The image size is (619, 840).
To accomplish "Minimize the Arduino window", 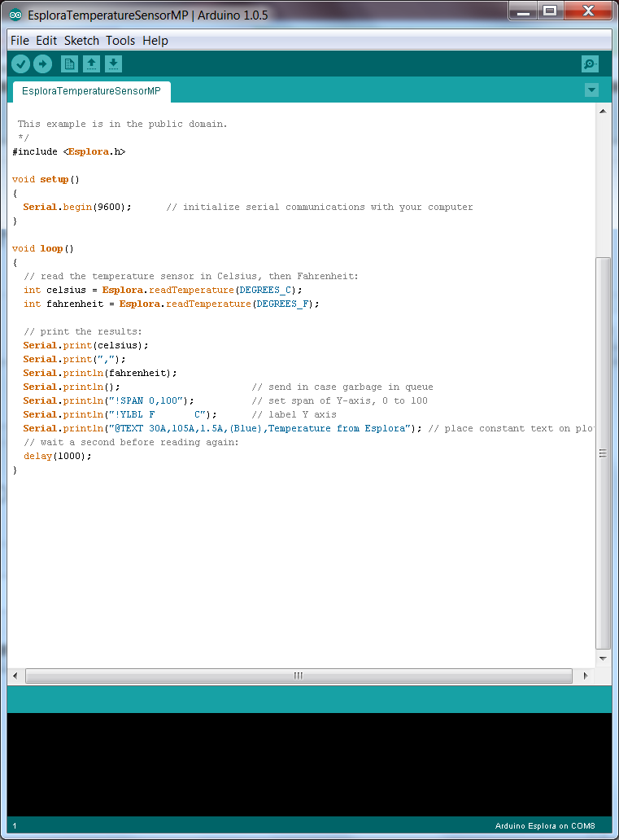I will click(x=523, y=11).
